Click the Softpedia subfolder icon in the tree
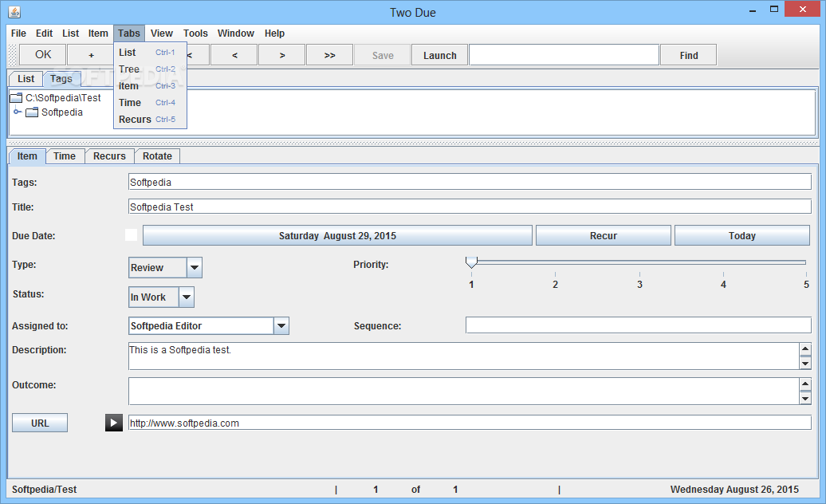 point(32,112)
